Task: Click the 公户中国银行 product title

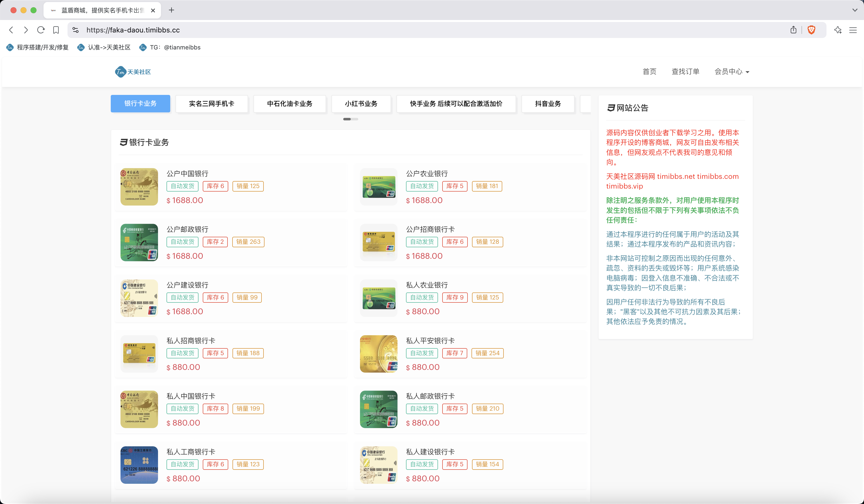Action: pyautogui.click(x=187, y=174)
